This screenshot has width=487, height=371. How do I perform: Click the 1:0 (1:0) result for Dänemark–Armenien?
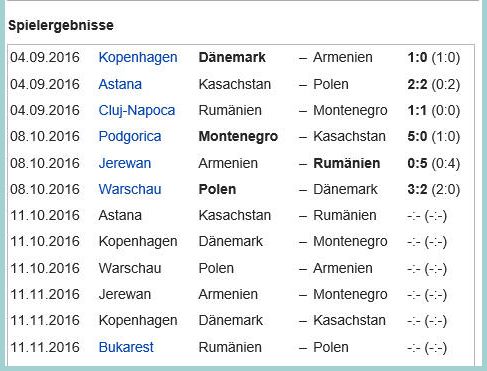(x=434, y=57)
